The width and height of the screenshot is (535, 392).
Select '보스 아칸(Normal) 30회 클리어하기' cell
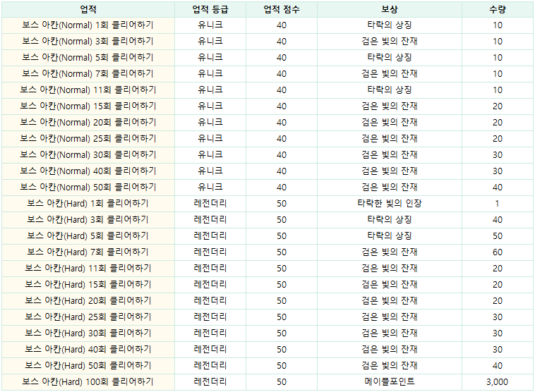point(88,154)
